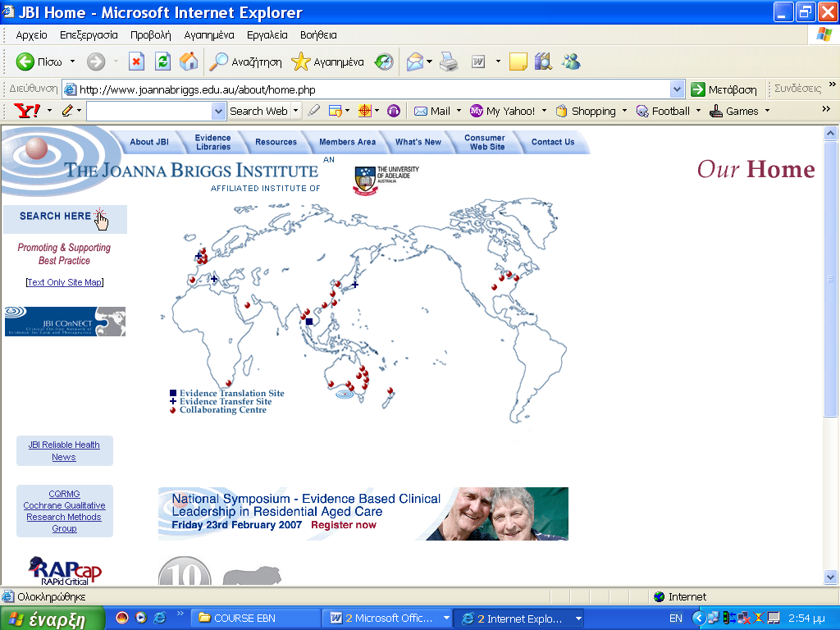
Task: Go back with the Πίσω arrow button
Action: click(38, 62)
